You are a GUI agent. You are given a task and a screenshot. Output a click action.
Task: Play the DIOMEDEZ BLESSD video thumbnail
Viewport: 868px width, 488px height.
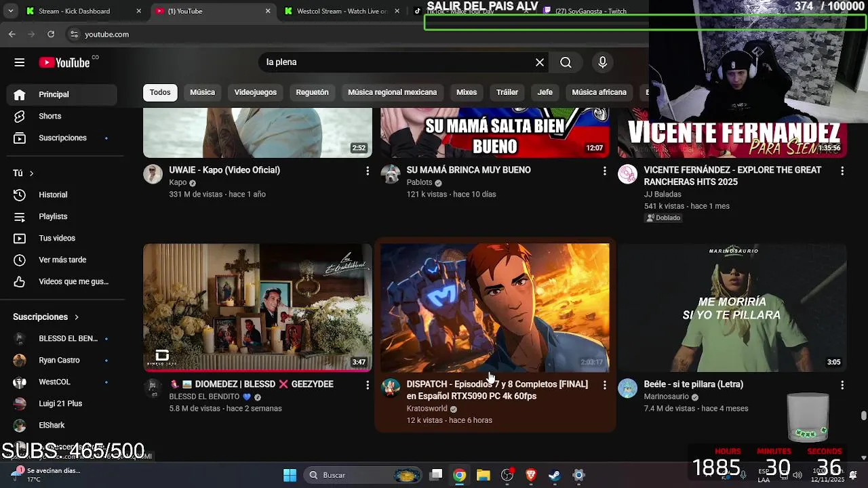click(x=258, y=308)
